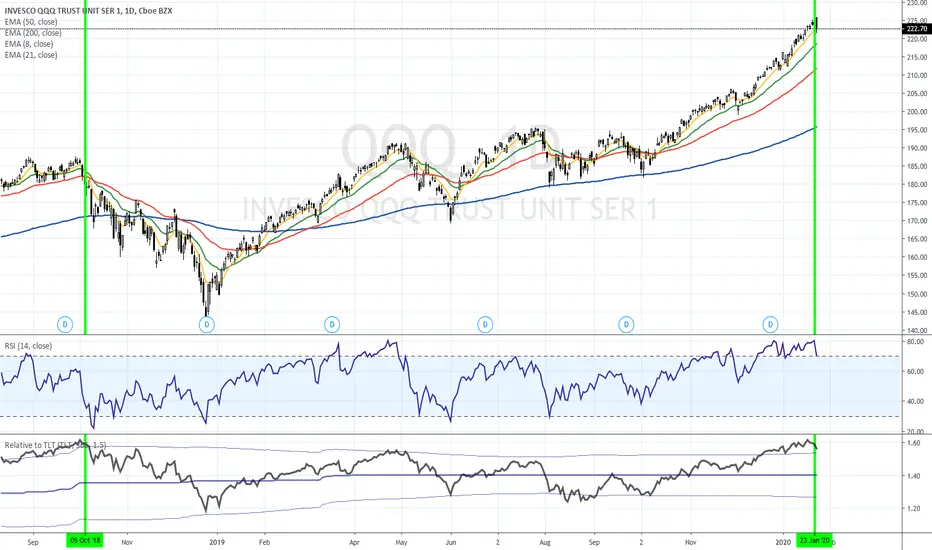
Task: Select the 145.00 price axis value
Action: click(x=917, y=312)
